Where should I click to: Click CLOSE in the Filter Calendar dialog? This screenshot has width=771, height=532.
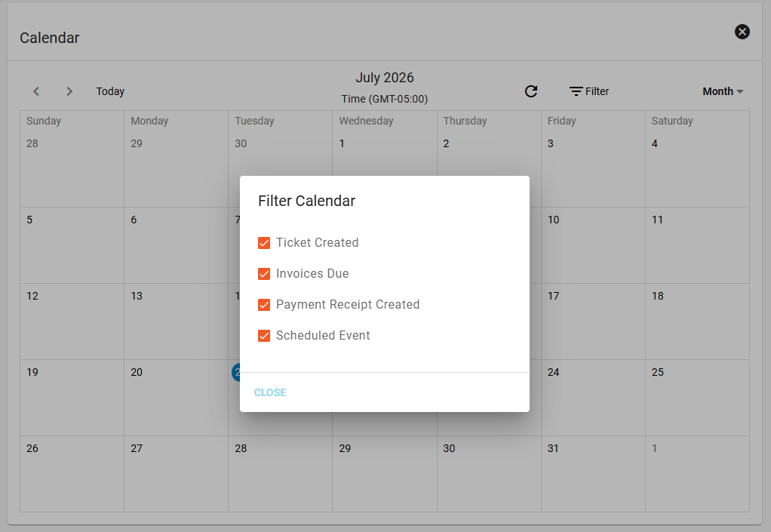(x=270, y=392)
